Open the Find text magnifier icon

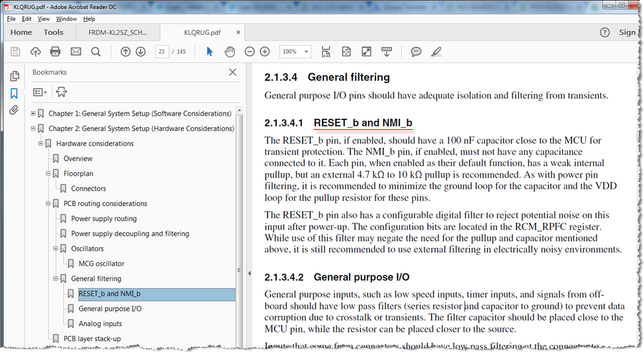click(x=96, y=52)
